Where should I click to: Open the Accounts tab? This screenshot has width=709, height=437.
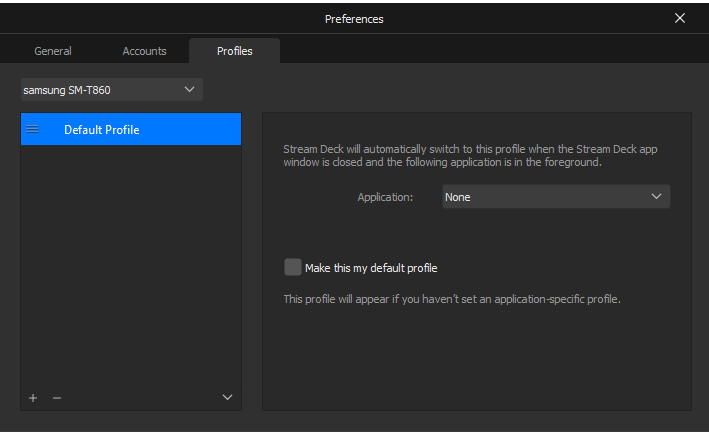pyautogui.click(x=144, y=51)
